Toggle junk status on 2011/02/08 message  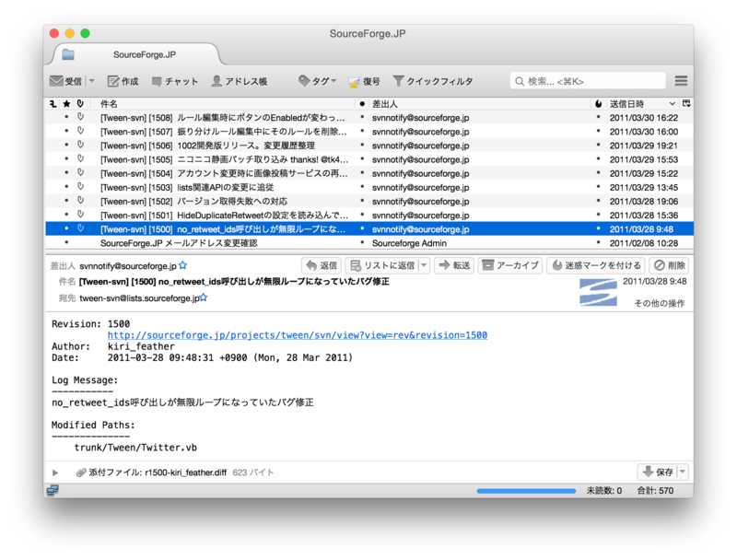click(x=598, y=242)
